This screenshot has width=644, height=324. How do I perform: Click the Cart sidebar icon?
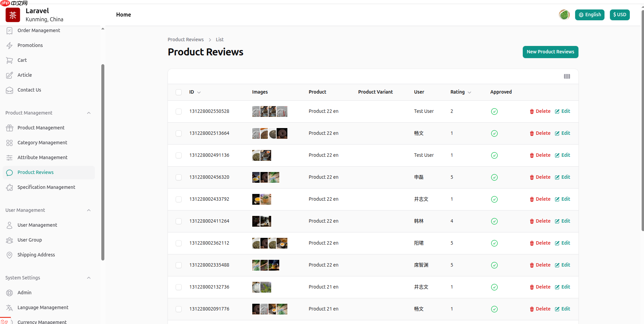[9, 60]
